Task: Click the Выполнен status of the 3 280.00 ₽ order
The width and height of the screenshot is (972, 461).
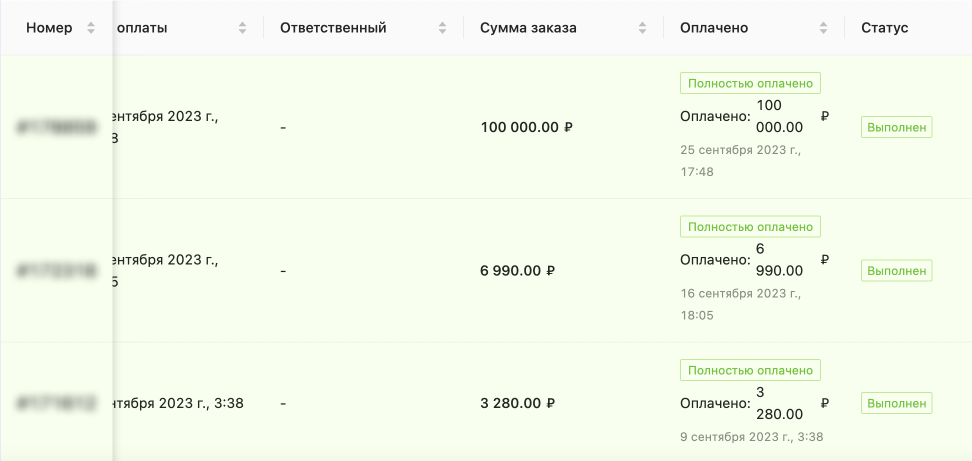Action: pyautogui.click(x=896, y=403)
